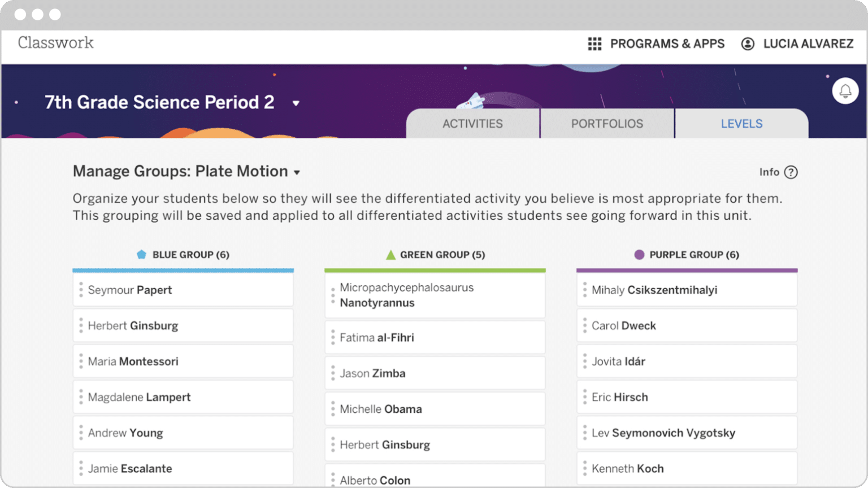Switch to the Activities tab
The width and height of the screenshot is (868, 488).
click(x=472, y=123)
